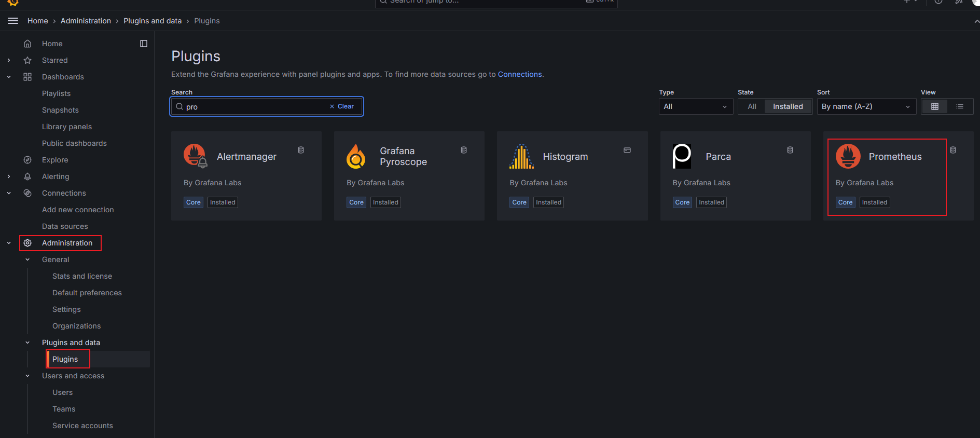Open Snapshots in the sidebar
The image size is (980, 438).
pyautogui.click(x=60, y=110)
